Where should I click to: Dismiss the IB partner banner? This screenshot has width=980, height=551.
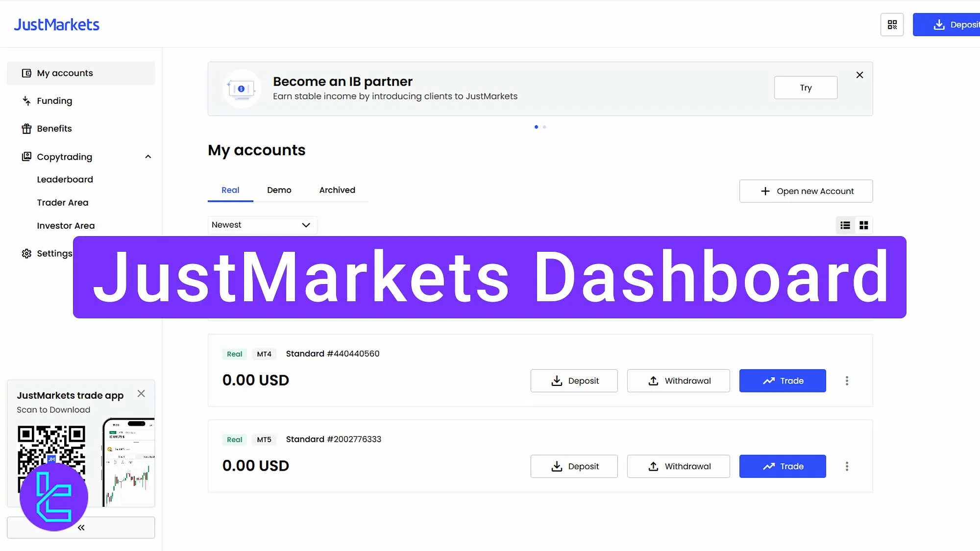(859, 75)
